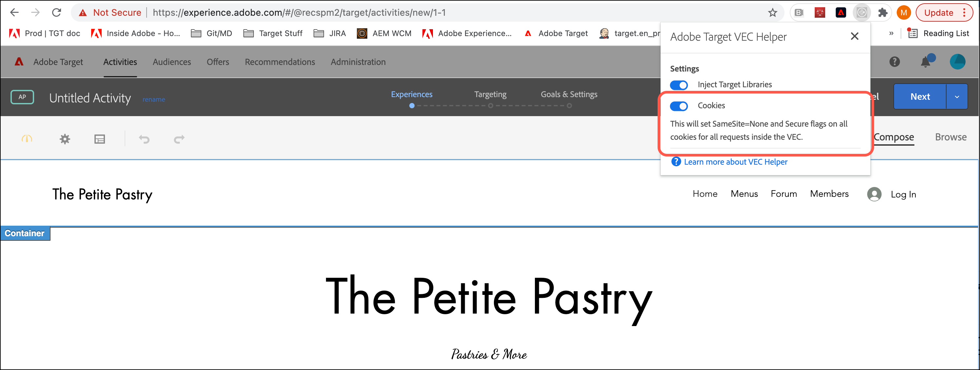
Task: Open the Chrome extensions puzzle icon
Action: [883, 12]
